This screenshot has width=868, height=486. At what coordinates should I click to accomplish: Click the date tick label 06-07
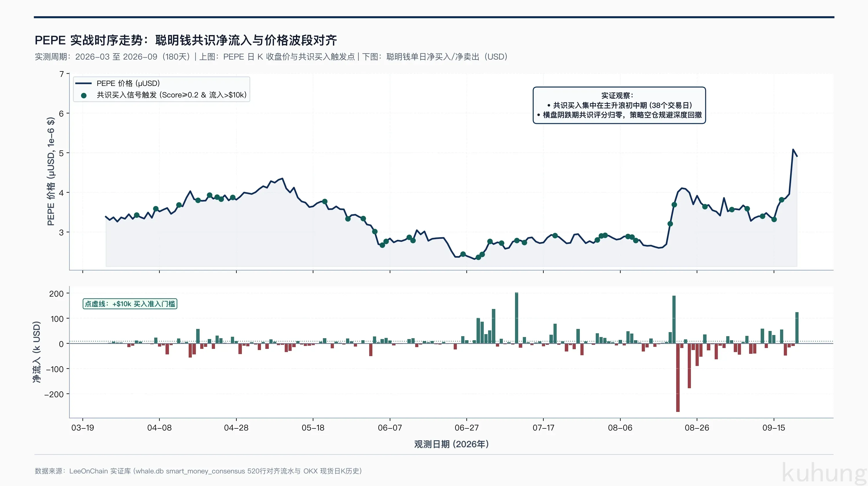tap(390, 428)
